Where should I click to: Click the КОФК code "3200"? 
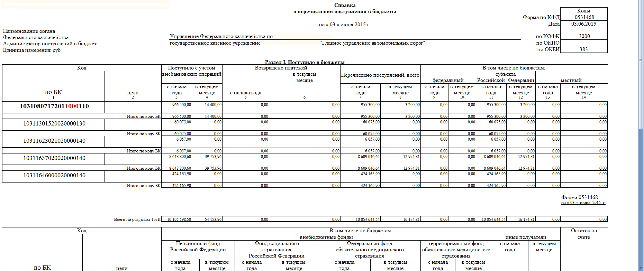point(584,36)
